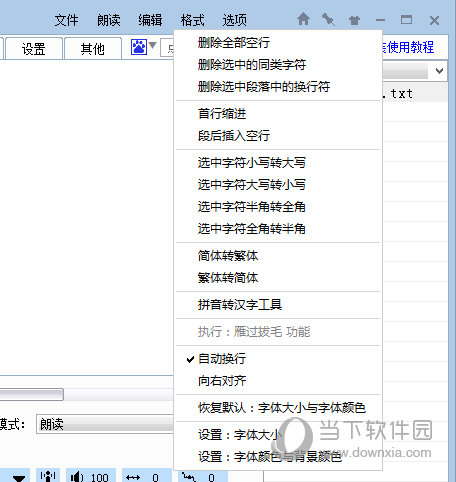Choose 首行缩进
456x482 pixels.
tap(277, 113)
